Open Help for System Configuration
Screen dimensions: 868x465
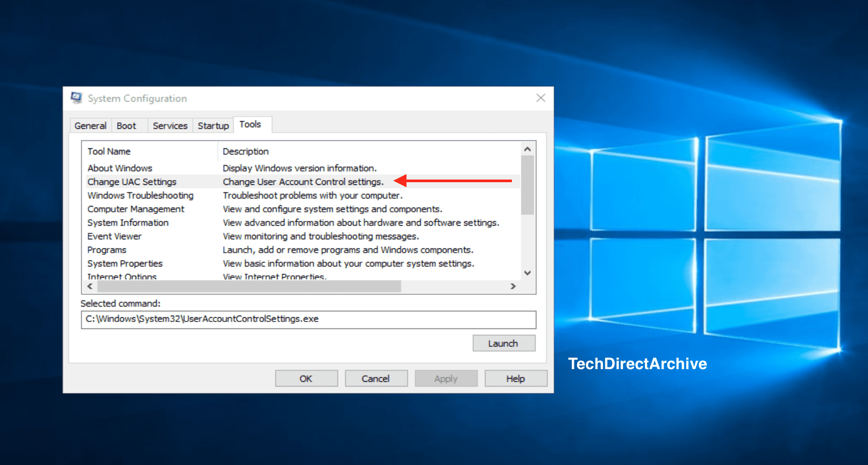pos(516,379)
